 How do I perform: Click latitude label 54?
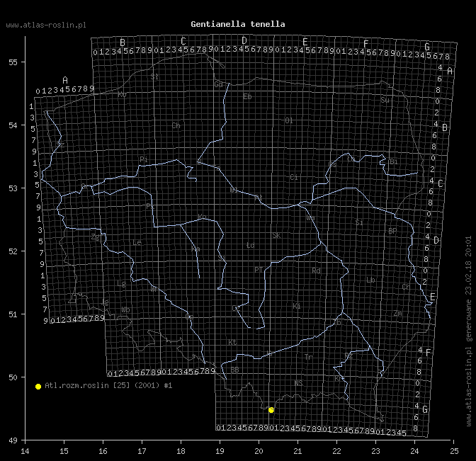[13, 125]
